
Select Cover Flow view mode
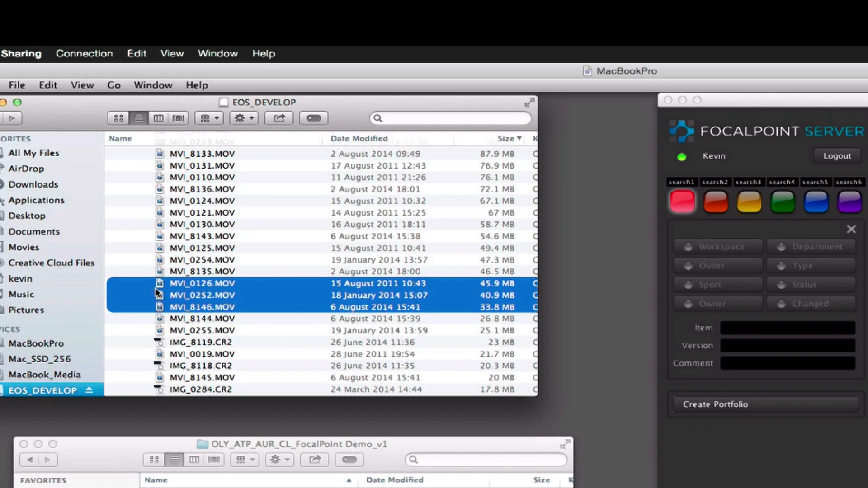click(178, 118)
